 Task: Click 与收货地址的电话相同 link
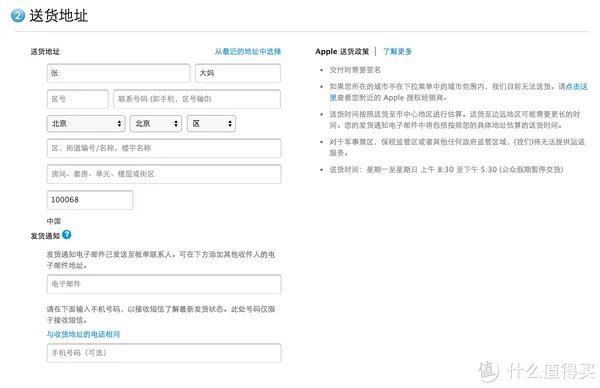[x=83, y=334]
